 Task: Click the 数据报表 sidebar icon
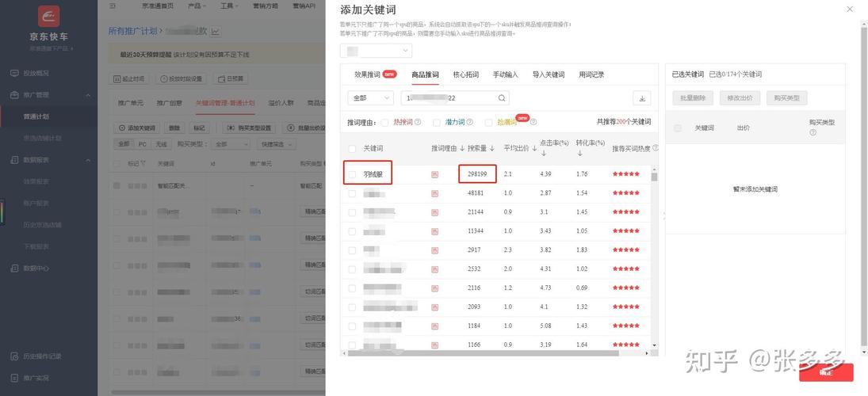click(x=14, y=160)
